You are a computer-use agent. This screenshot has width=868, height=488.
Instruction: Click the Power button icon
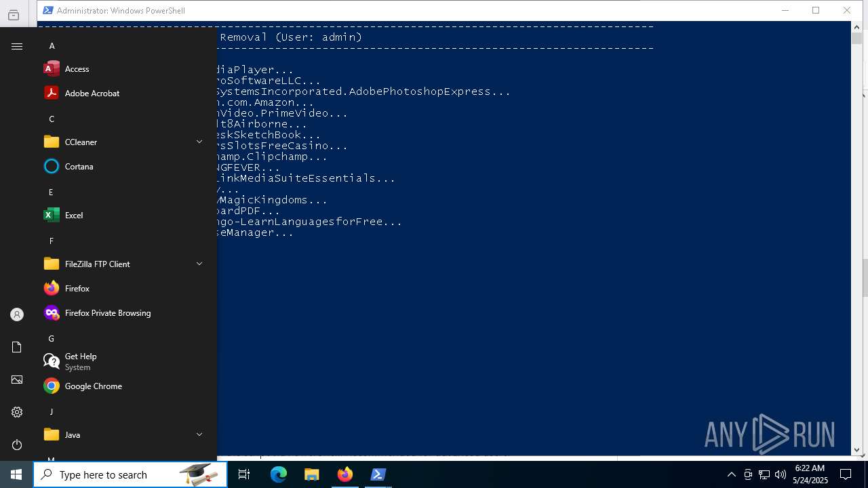point(17,445)
